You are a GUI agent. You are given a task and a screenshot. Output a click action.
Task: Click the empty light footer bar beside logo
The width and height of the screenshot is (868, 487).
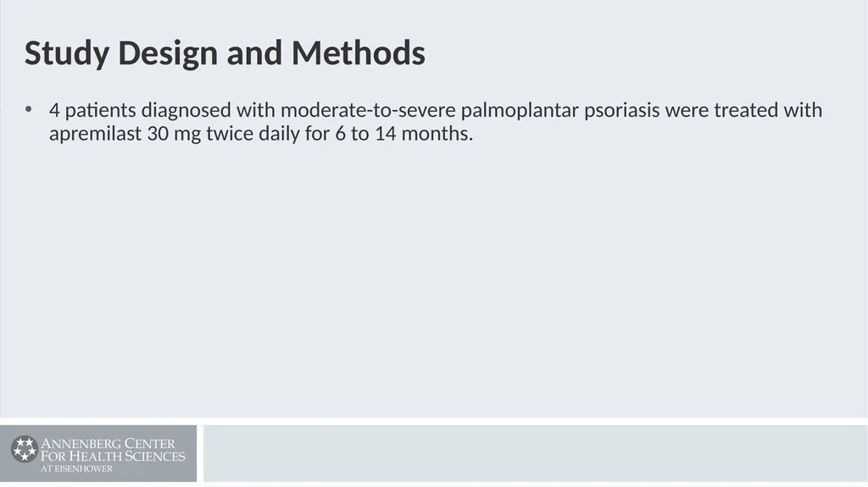[x=536, y=454]
